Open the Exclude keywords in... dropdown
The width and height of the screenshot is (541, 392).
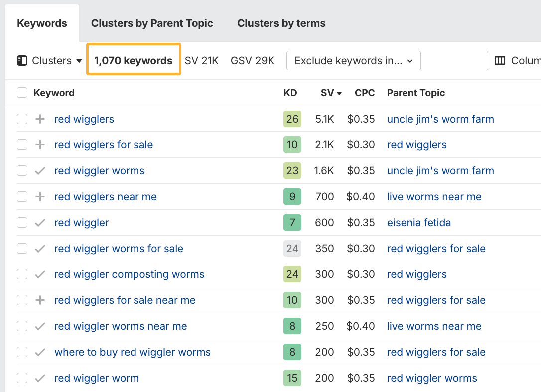tap(353, 60)
